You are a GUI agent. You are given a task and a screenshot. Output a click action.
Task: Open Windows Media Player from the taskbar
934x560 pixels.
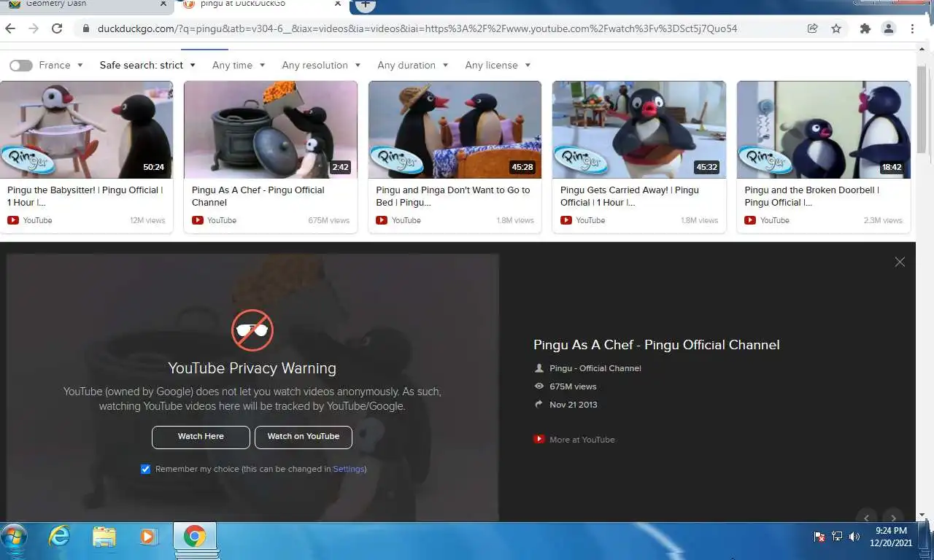148,537
